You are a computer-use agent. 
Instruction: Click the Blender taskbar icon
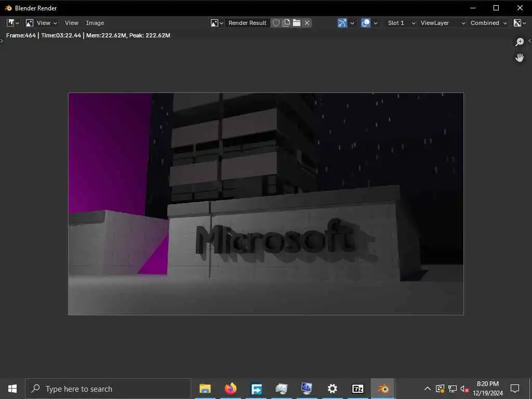tap(383, 389)
